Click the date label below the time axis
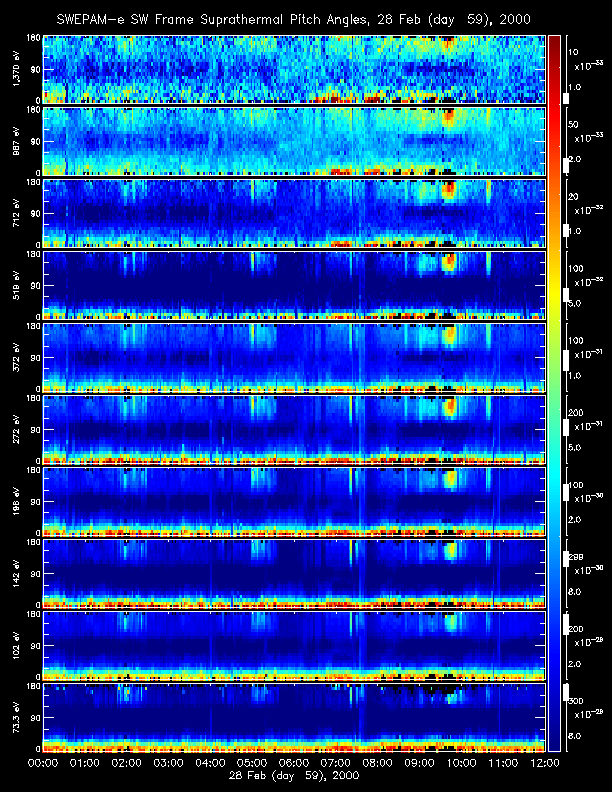The height and width of the screenshot is (792, 612). (293, 776)
